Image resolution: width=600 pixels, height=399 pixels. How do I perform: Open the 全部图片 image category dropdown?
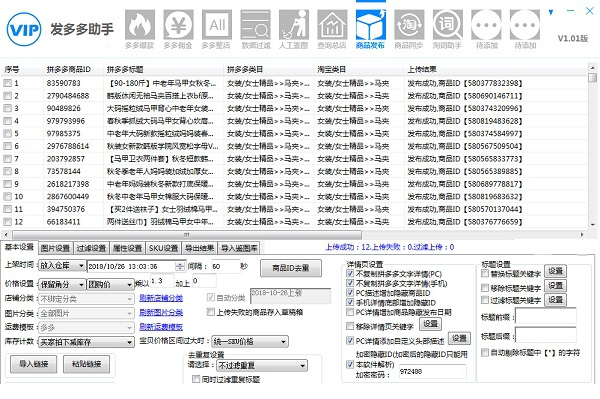(86, 313)
